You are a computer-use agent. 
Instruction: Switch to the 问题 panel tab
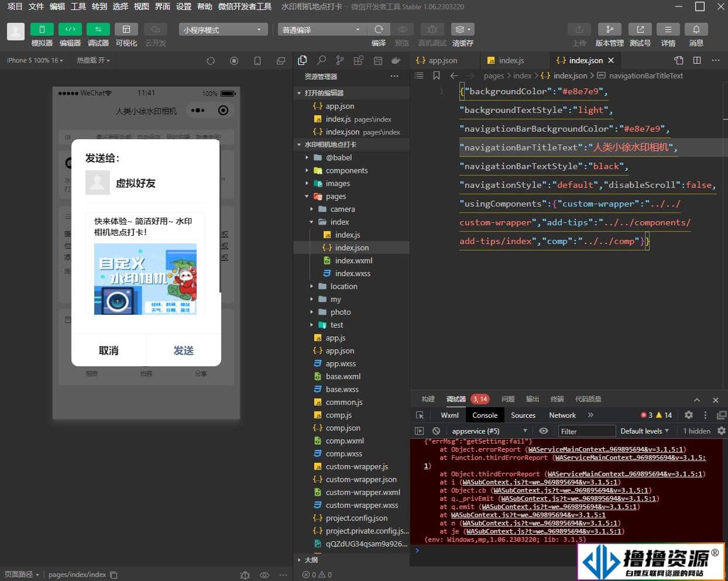coord(508,399)
